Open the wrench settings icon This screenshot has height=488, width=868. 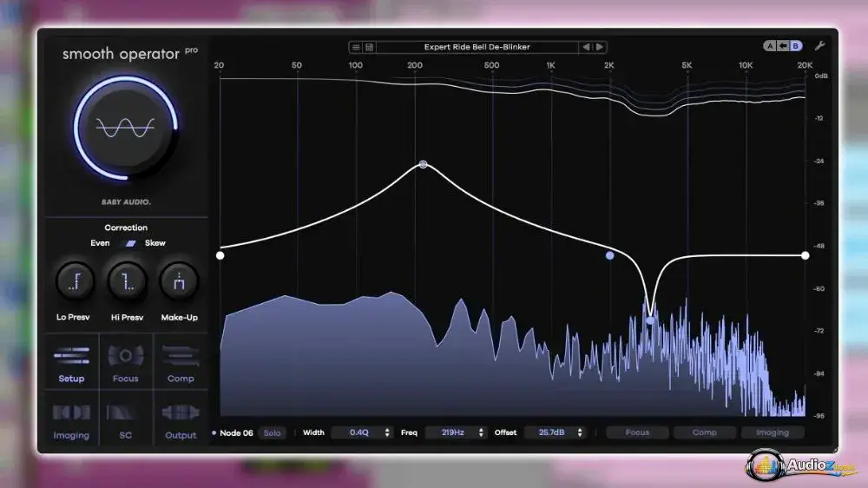coord(820,46)
